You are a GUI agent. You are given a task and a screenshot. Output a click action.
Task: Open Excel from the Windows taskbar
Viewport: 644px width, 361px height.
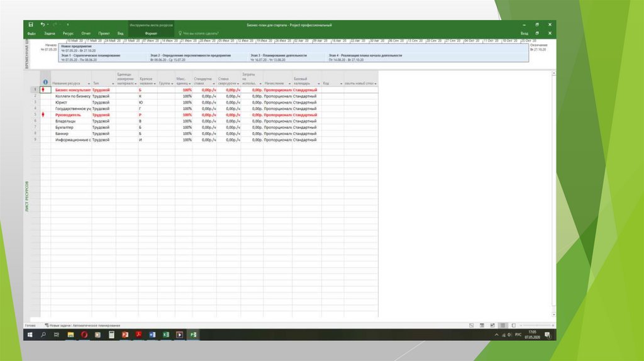pyautogui.click(x=166, y=335)
